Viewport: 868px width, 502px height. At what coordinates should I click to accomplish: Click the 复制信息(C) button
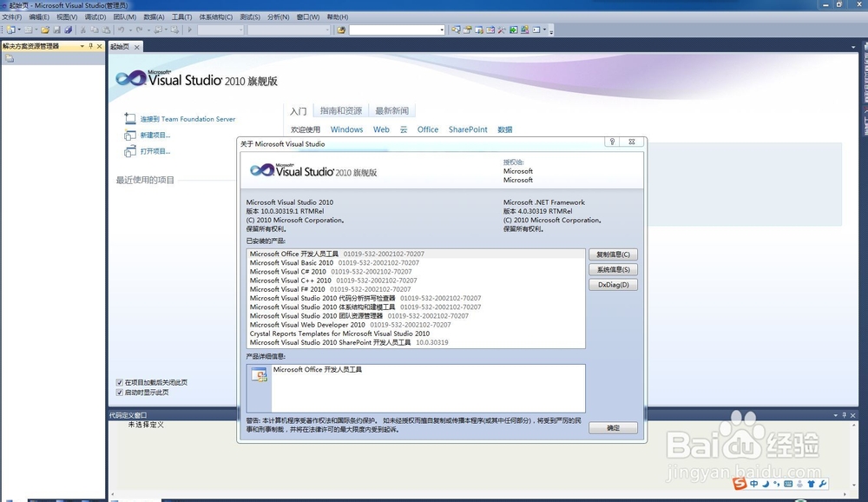point(613,254)
